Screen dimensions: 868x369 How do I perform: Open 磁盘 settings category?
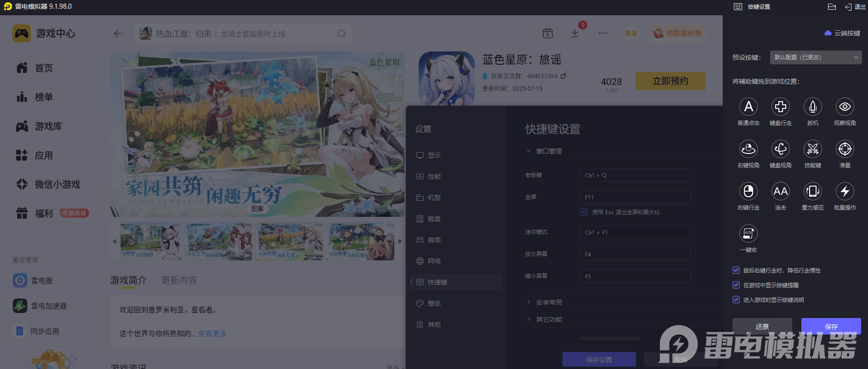tap(456, 219)
